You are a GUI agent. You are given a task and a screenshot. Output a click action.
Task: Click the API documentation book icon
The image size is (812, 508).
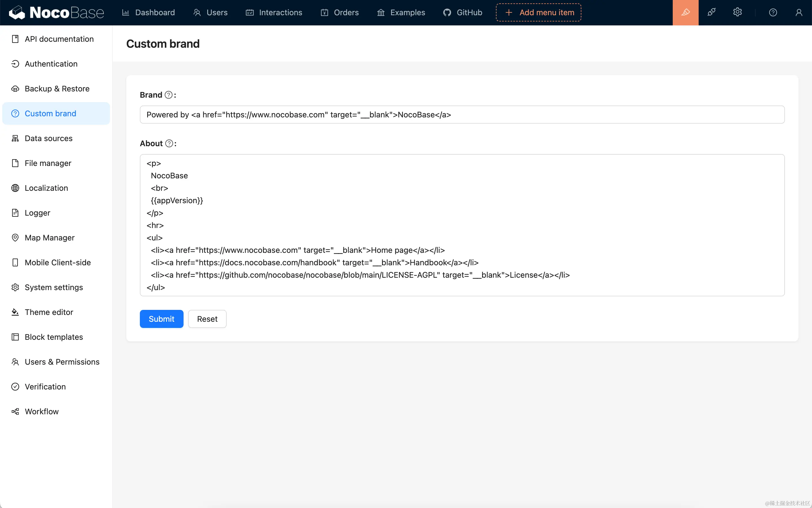click(x=15, y=39)
